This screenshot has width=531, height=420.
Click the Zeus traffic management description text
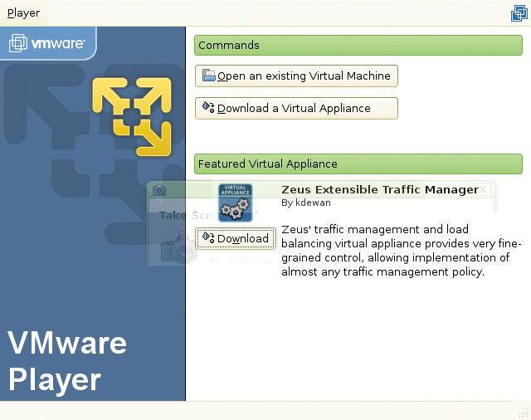(x=402, y=251)
